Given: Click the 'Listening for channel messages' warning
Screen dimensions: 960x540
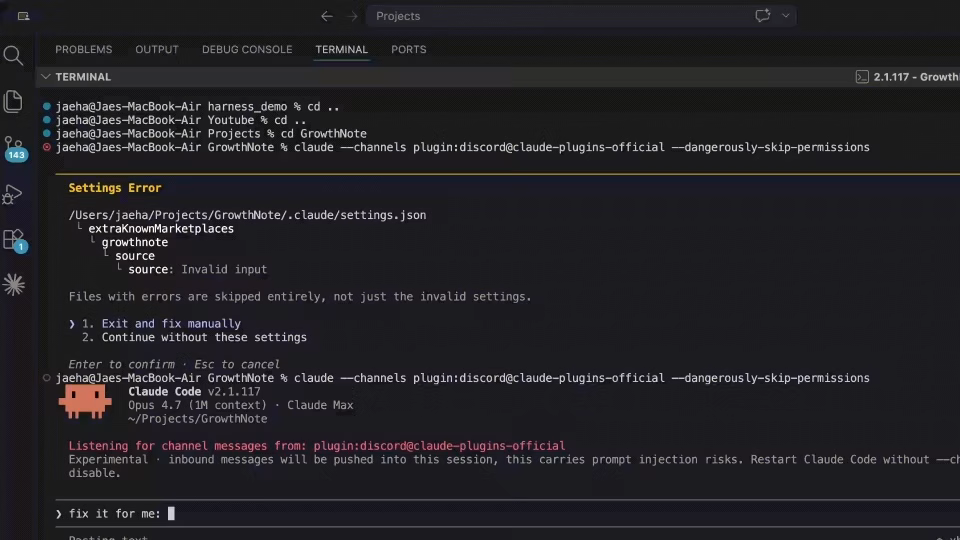Looking at the screenshot, I should point(317,446).
